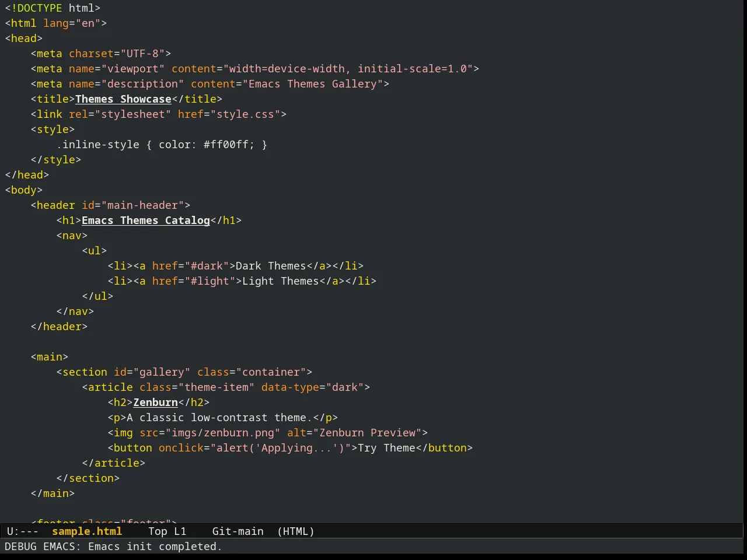The image size is (747, 560).
Task: Click the closing </main> tag
Action: (x=53, y=494)
